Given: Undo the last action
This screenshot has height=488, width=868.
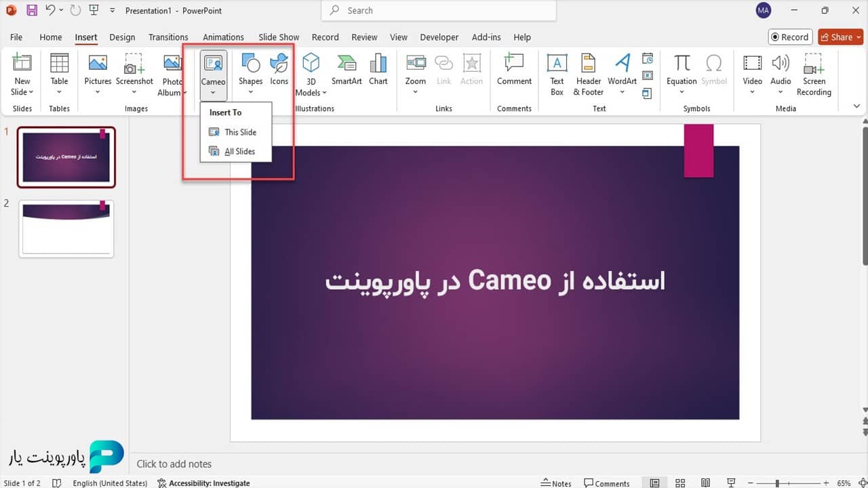Looking at the screenshot, I should [50, 10].
